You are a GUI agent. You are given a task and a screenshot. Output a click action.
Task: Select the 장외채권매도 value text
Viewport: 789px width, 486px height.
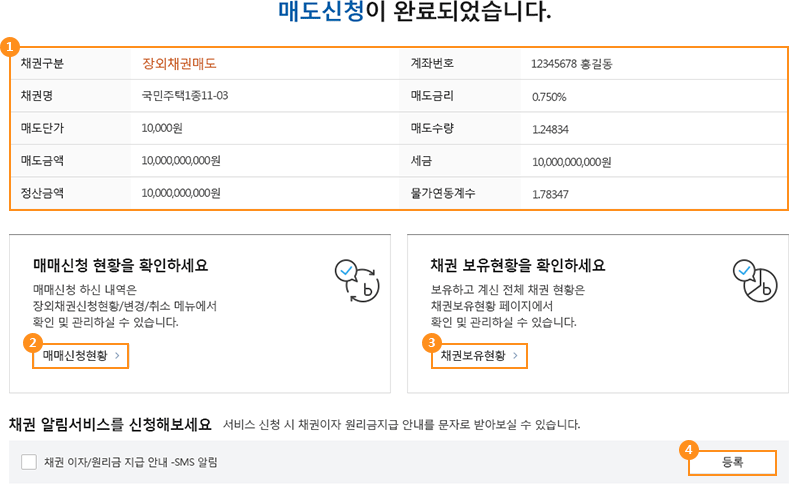click(x=179, y=63)
